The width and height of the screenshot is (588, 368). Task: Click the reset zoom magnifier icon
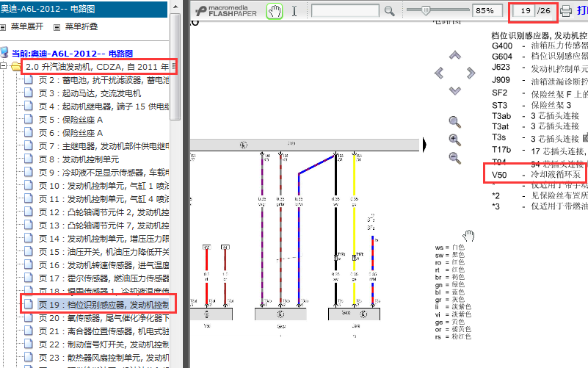tap(455, 122)
